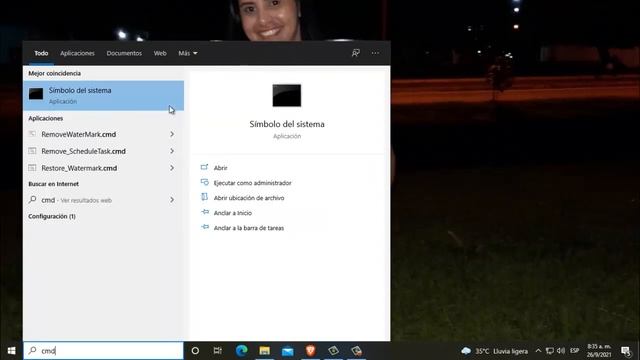Click the shield icon for run as administrator

click(x=204, y=182)
